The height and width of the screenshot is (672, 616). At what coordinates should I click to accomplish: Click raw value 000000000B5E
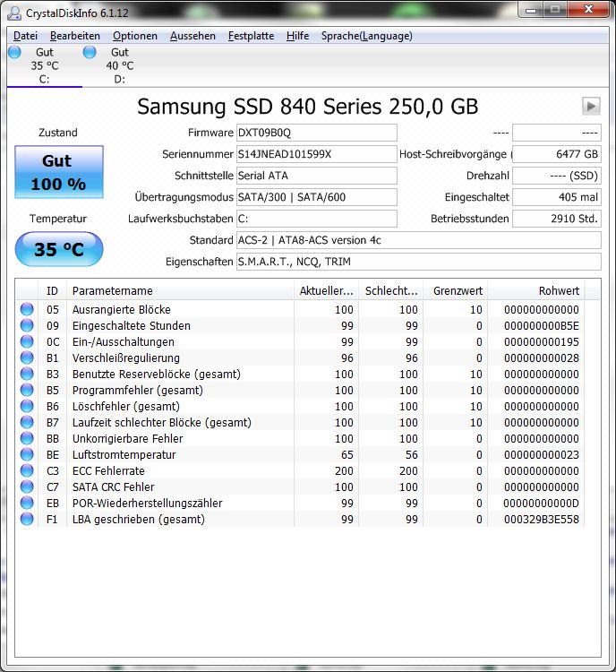pyautogui.click(x=541, y=326)
